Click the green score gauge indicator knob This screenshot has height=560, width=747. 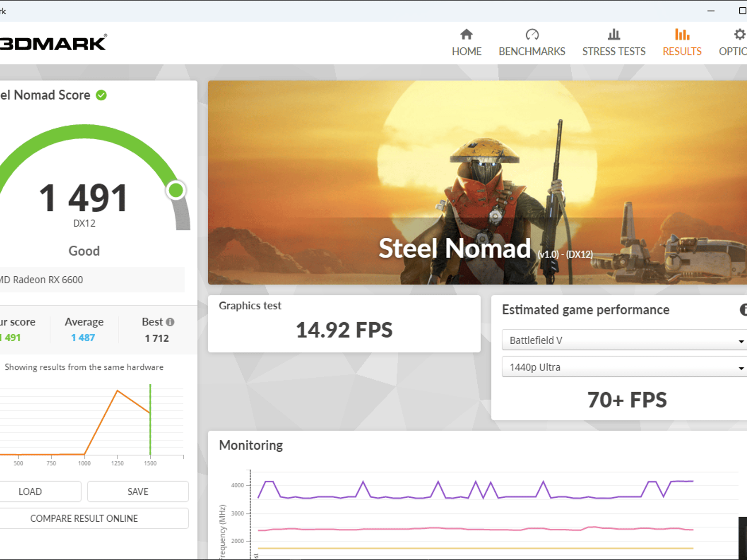[x=176, y=190]
